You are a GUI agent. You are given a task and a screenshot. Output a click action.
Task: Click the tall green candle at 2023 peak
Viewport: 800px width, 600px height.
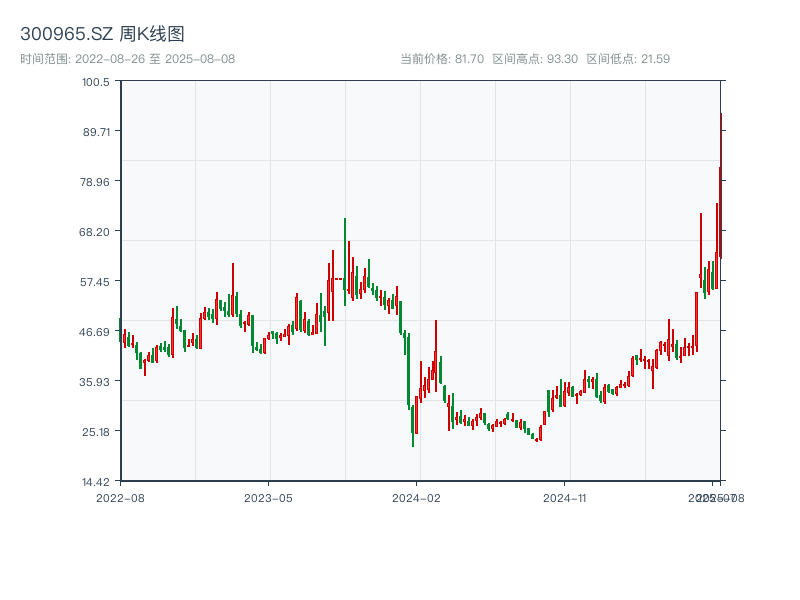345,260
